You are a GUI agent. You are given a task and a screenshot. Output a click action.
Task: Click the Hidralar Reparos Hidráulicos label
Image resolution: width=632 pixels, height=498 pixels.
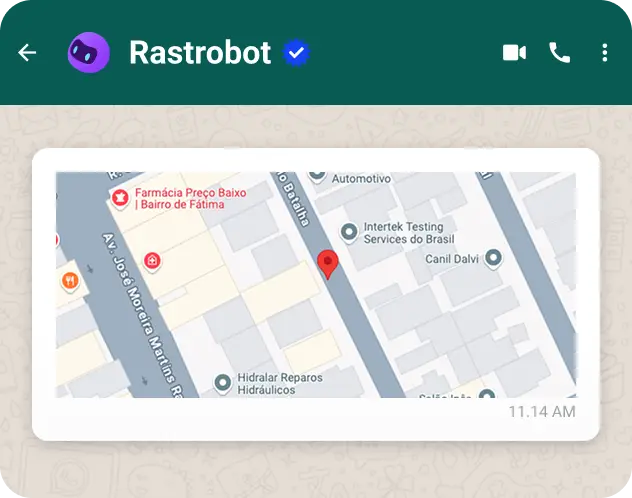[x=280, y=384]
